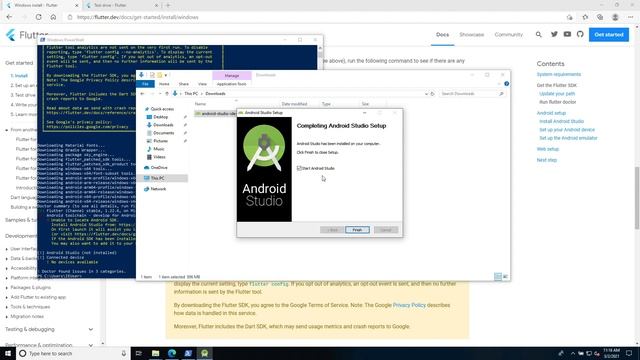Click Finish in Android Studio Setup
Viewport: 640px width, 360px height.
pyautogui.click(x=357, y=230)
